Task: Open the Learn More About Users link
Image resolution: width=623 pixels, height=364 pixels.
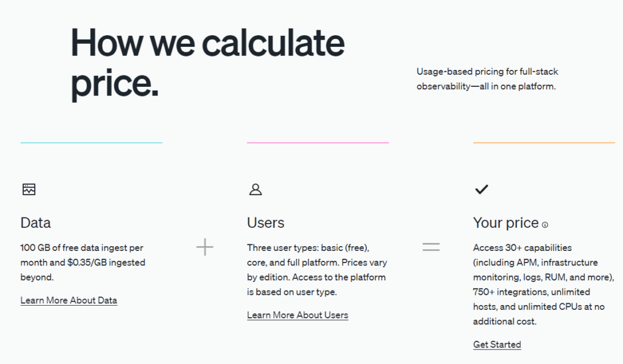Action: [x=298, y=315]
